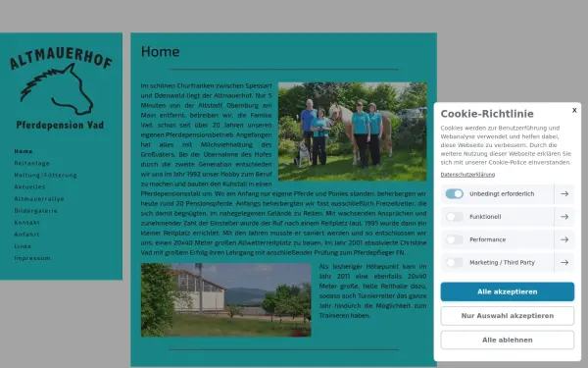Open the Links menu item
This screenshot has width=588, height=368.
point(23,246)
